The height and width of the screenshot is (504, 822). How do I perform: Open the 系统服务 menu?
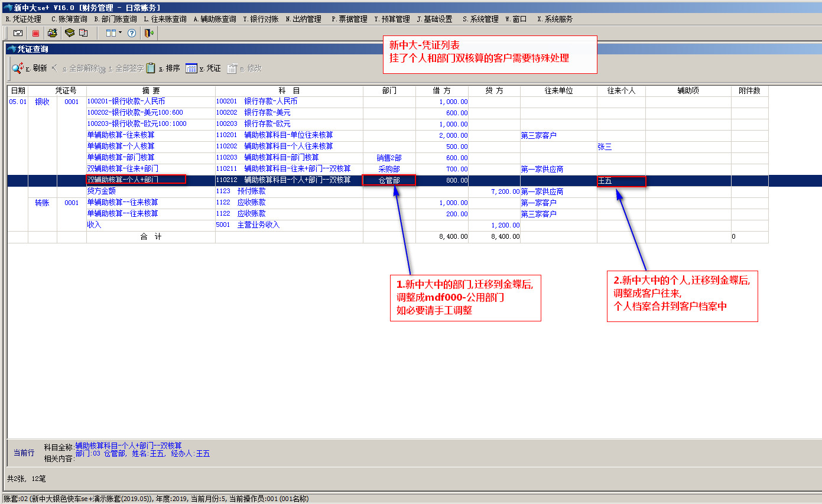(554, 19)
